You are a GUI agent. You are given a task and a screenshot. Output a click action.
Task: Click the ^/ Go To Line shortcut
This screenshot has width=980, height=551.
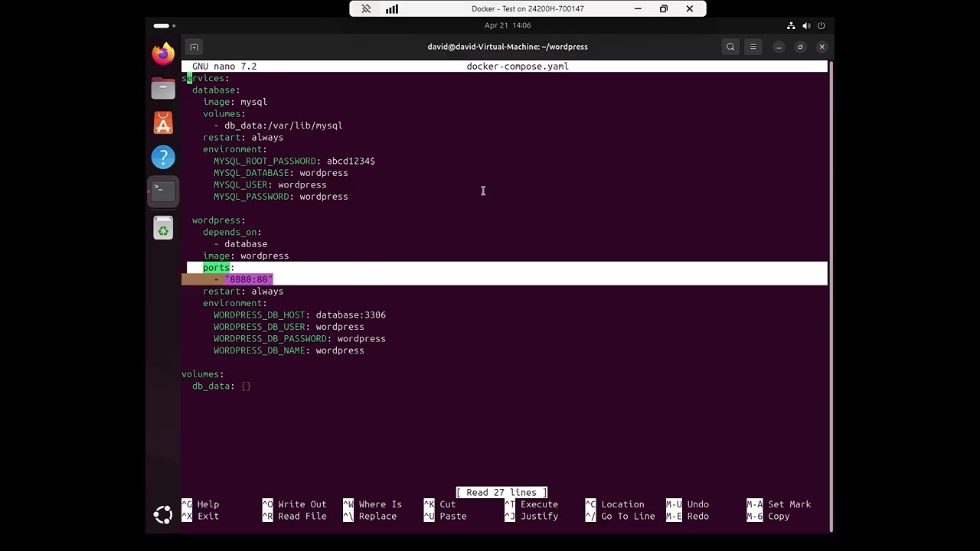coord(620,517)
